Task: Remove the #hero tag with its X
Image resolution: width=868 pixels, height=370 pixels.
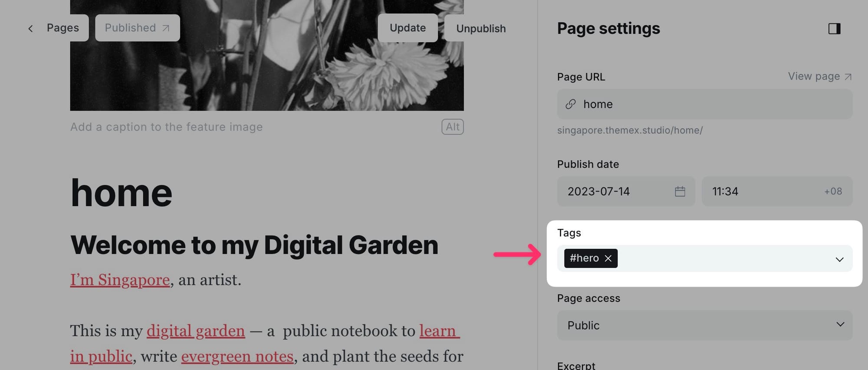Action: [x=608, y=258]
